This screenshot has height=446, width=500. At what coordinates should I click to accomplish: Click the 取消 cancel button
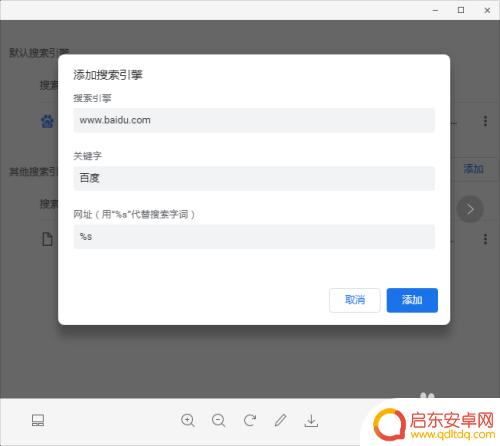point(355,300)
